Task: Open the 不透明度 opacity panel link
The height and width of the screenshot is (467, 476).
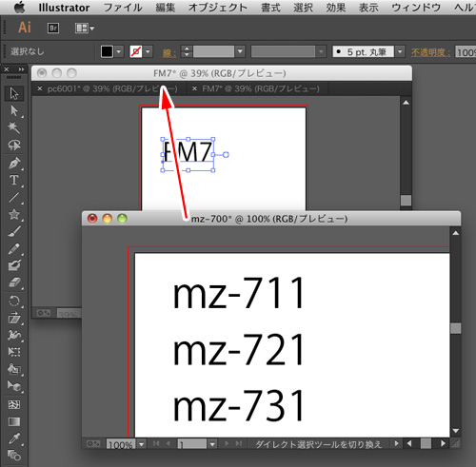Action: (430, 52)
